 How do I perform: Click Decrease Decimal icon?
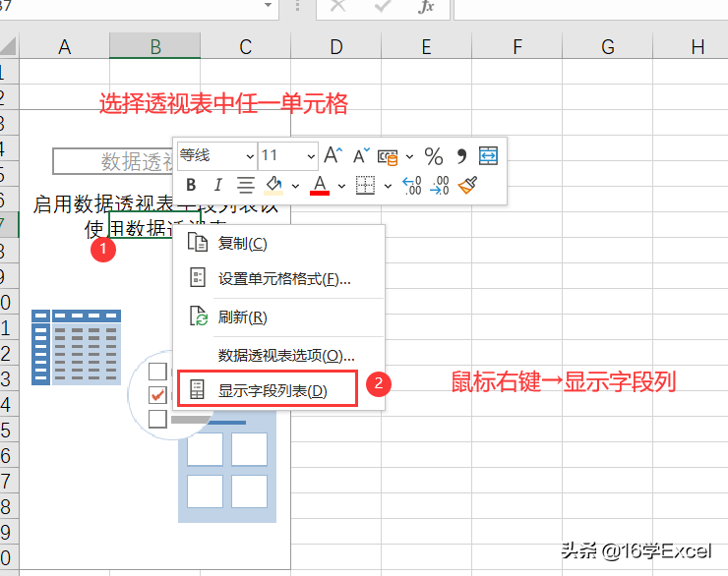pos(440,186)
